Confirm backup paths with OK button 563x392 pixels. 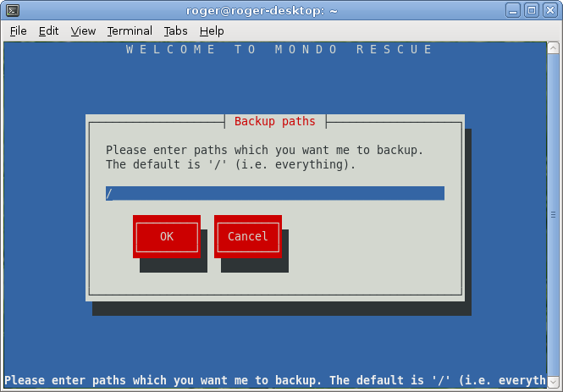tap(167, 236)
